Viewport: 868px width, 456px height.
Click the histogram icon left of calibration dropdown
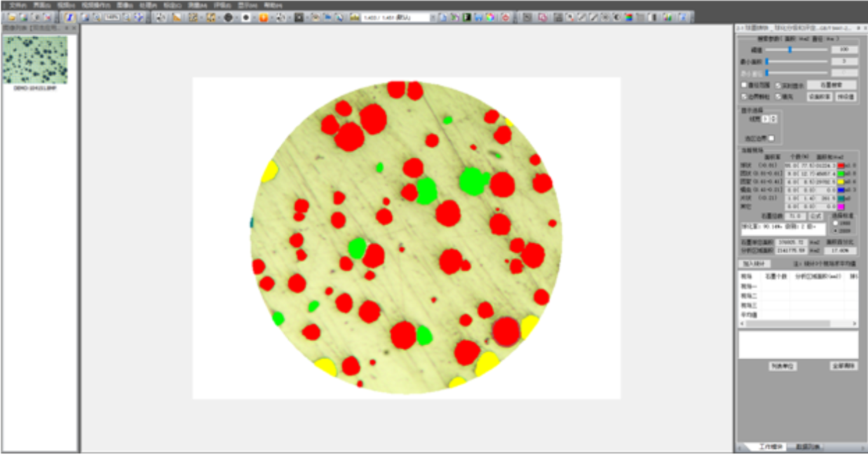354,17
